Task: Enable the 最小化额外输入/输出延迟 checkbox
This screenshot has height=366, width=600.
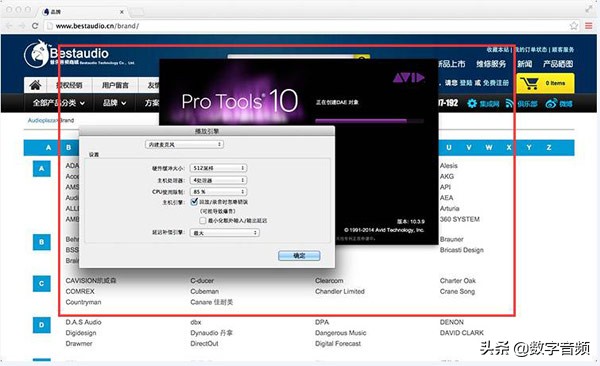Action: pyautogui.click(x=203, y=221)
